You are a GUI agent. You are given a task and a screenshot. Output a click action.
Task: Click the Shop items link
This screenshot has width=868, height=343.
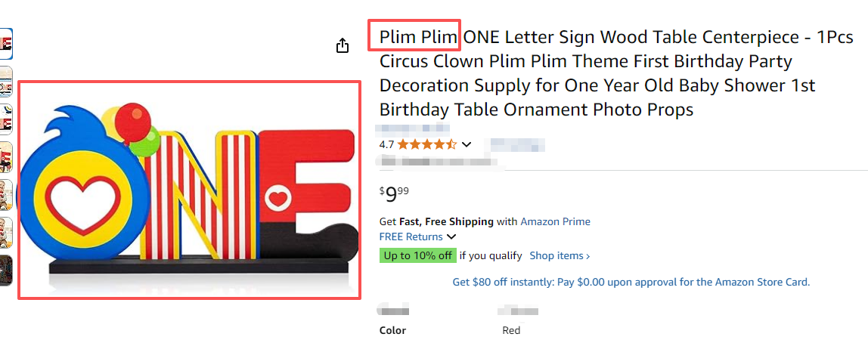(x=560, y=255)
